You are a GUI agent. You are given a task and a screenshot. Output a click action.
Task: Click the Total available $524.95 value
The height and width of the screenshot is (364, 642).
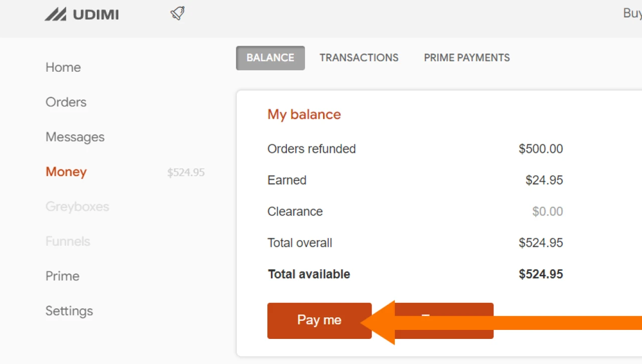[541, 274]
